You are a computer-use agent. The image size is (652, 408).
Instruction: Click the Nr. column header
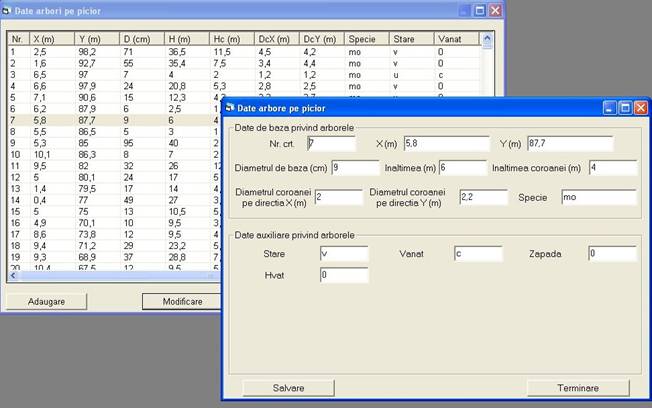tap(19, 39)
